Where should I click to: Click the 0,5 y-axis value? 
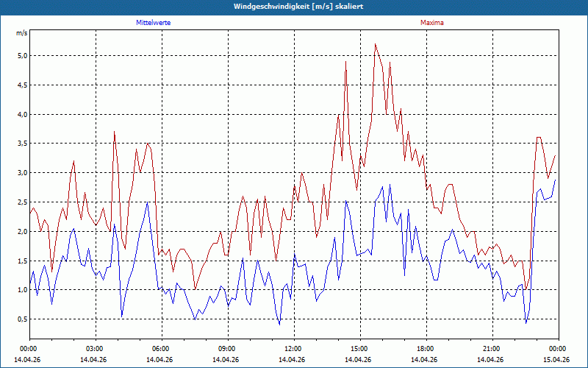coord(23,319)
